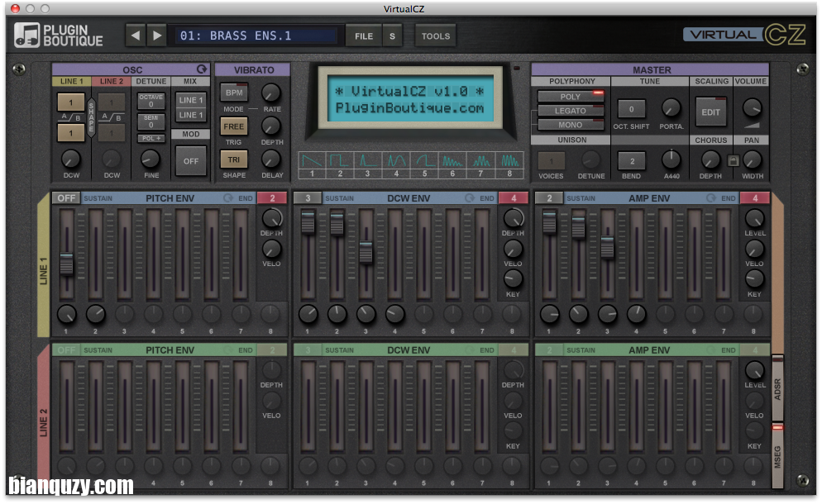Open Line 1 DCW ENV end selector showing 4
The image size is (822, 504).
click(x=514, y=198)
